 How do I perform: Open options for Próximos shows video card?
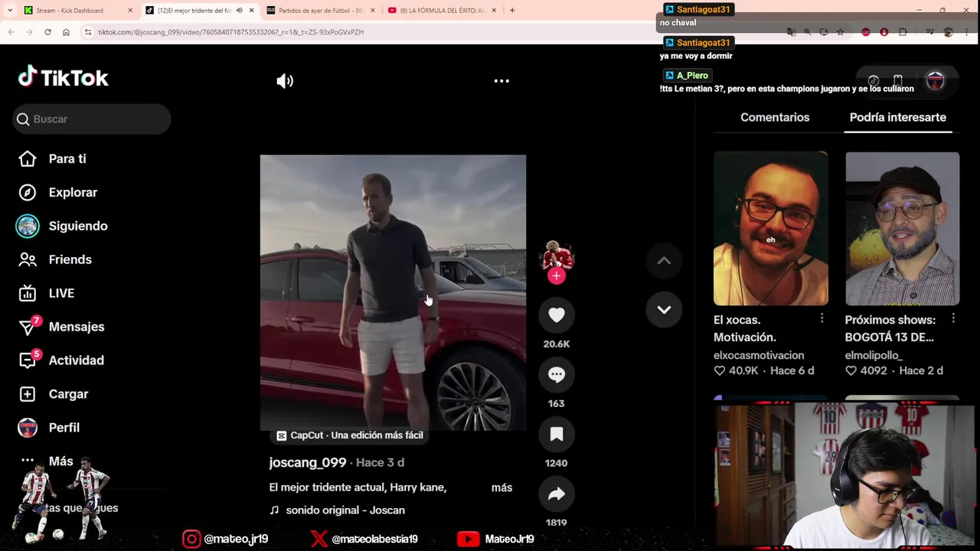(x=953, y=318)
